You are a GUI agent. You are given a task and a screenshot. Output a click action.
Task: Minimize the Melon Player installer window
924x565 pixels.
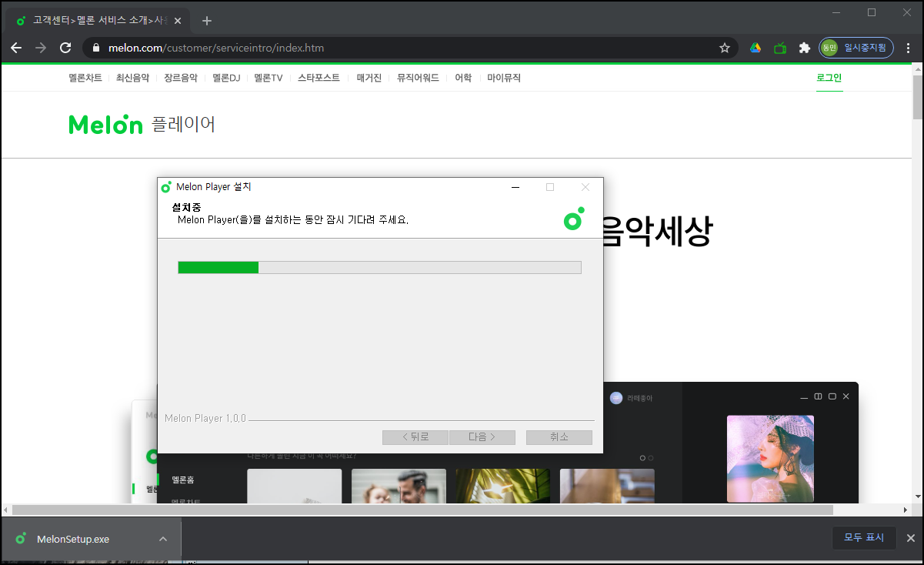click(515, 187)
